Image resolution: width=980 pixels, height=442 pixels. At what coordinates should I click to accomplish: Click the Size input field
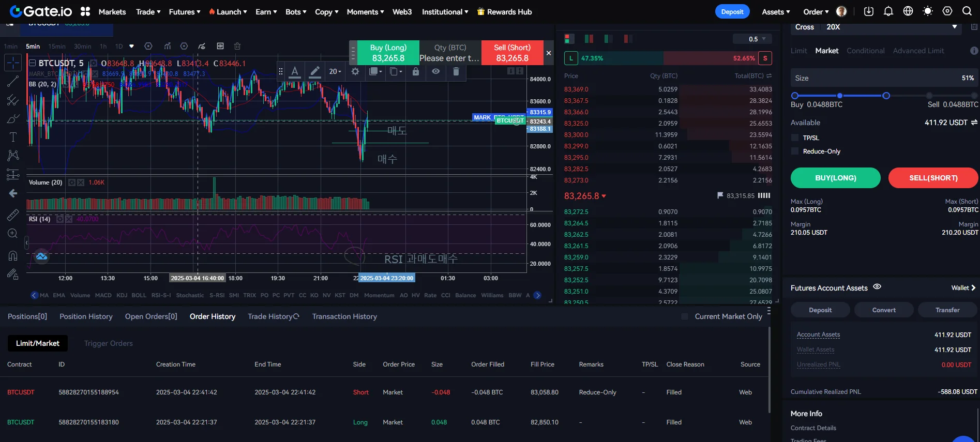tap(884, 78)
